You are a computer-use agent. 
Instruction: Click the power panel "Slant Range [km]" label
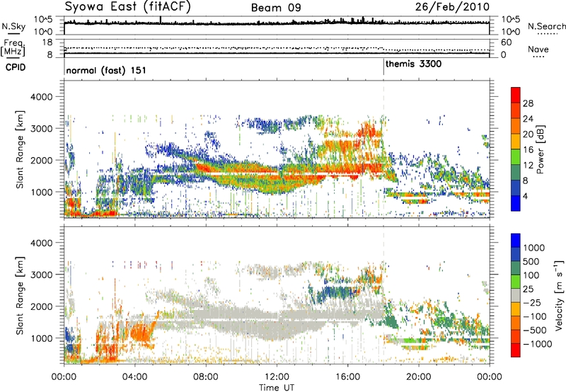point(21,149)
